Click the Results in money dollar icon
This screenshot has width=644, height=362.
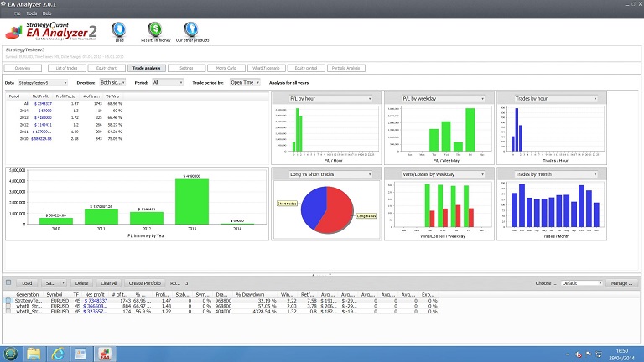(x=155, y=31)
